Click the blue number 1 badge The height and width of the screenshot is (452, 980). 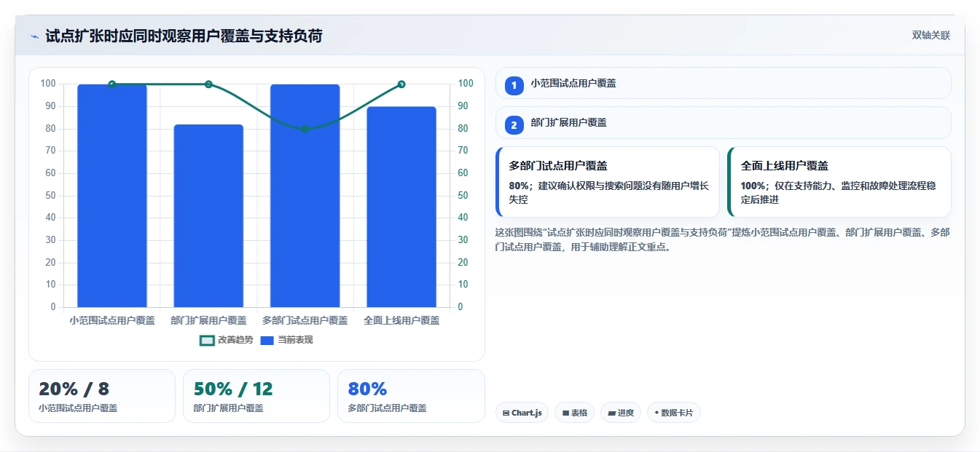pyautogui.click(x=514, y=85)
